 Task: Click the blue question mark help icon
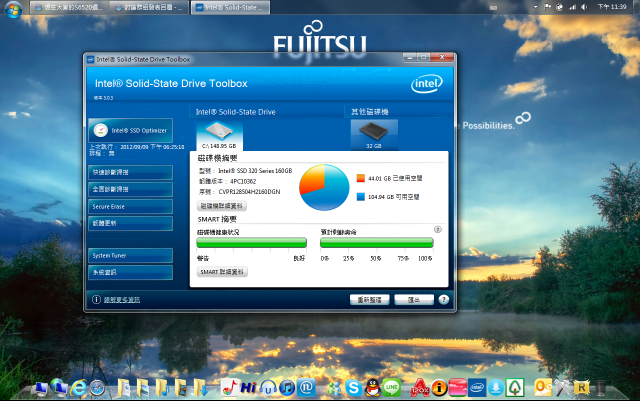point(444,300)
